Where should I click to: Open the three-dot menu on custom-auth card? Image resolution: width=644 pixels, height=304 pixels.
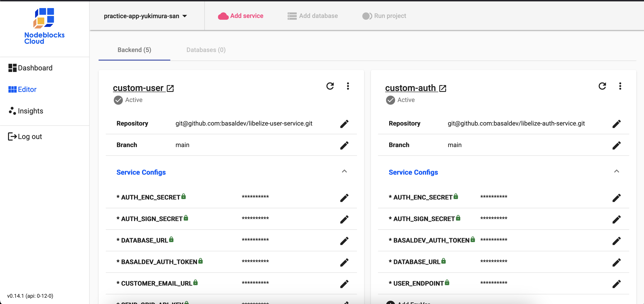coord(620,86)
